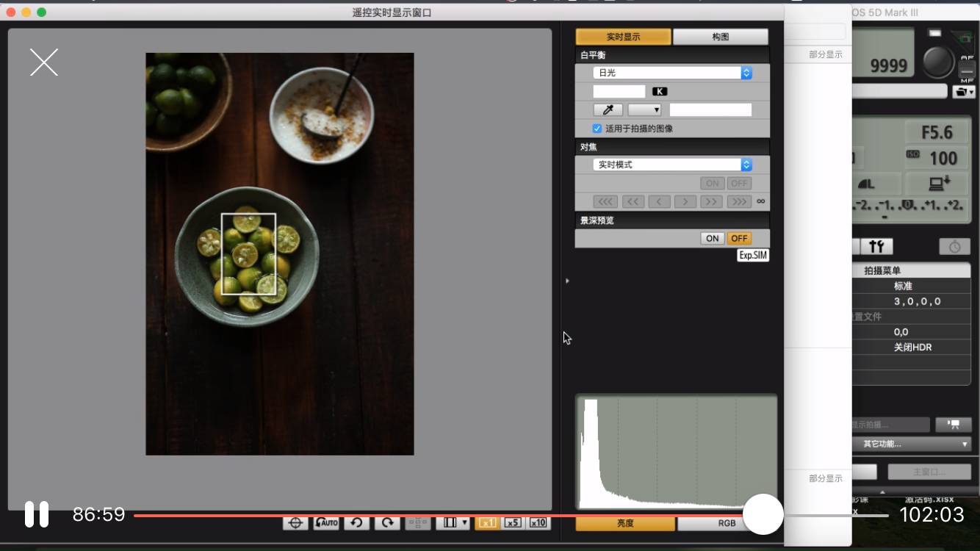The width and height of the screenshot is (980, 551).
Task: Click the greyed 主窗口... button
Action: coord(929,472)
